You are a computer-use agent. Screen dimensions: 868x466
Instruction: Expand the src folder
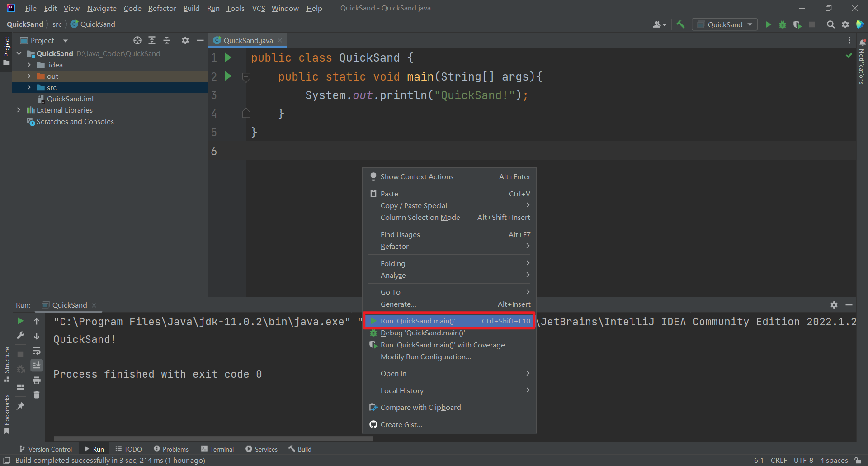point(29,87)
